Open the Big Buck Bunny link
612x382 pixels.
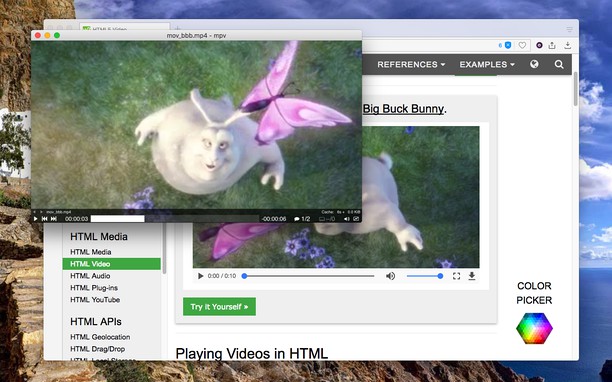click(x=404, y=108)
